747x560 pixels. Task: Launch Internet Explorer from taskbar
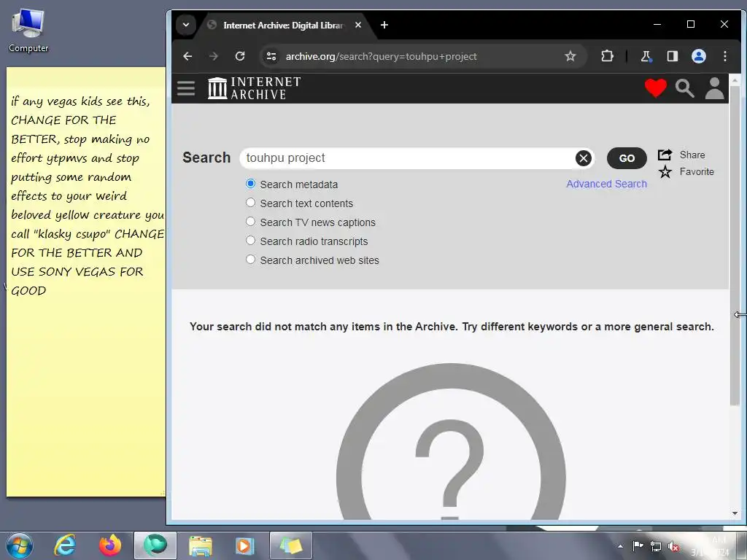pos(65,545)
